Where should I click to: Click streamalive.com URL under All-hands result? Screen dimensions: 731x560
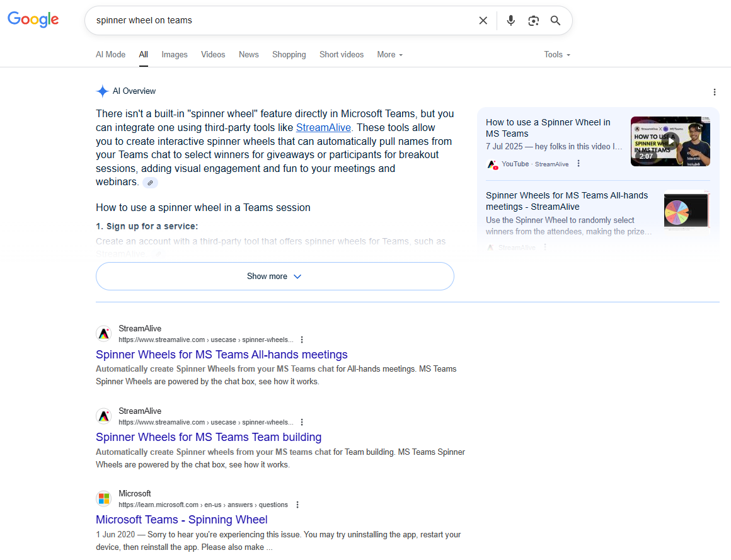206,340
